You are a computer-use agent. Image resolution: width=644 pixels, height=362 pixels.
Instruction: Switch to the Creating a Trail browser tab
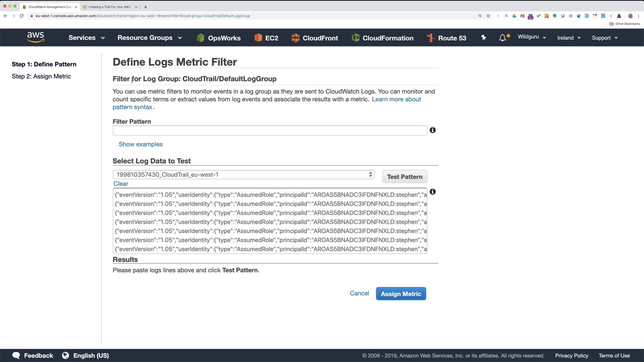tap(109, 7)
